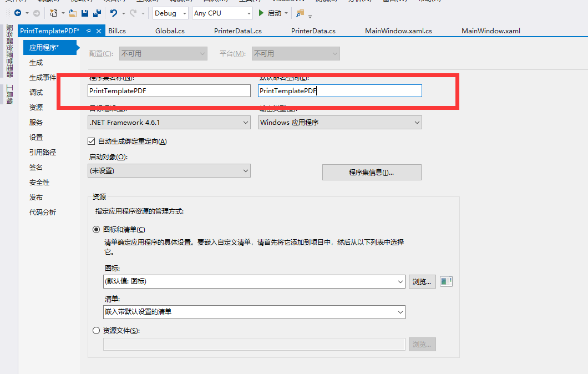Screen dimensions: 588x374
Task: Open the 资源 properties page in sidebar
Action: [36, 107]
